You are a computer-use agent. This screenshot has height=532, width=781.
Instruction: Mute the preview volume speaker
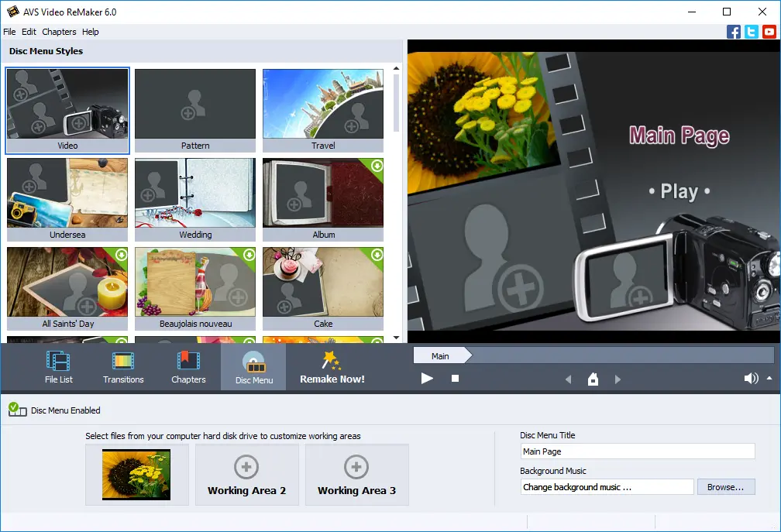[x=751, y=379]
